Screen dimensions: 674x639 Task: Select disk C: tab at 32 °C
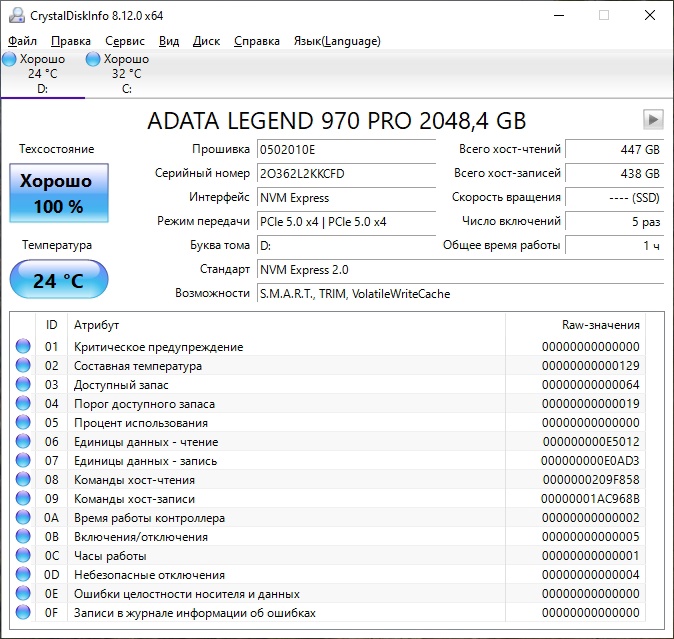126,73
